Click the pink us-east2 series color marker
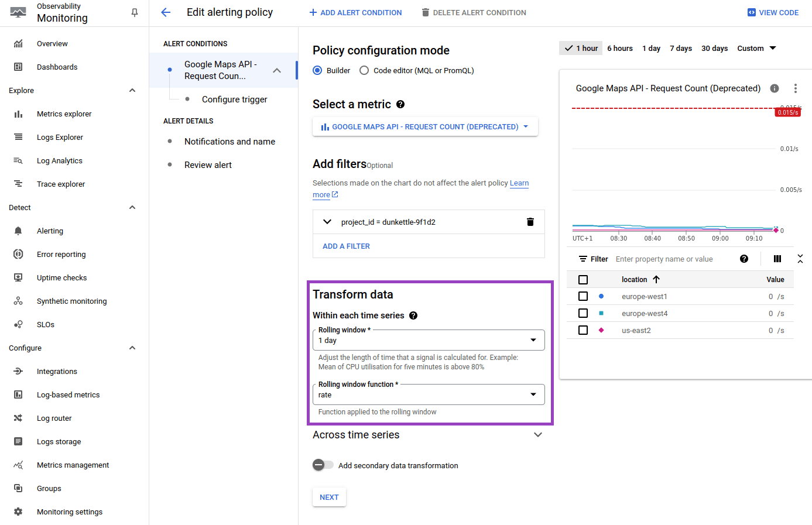 click(601, 331)
